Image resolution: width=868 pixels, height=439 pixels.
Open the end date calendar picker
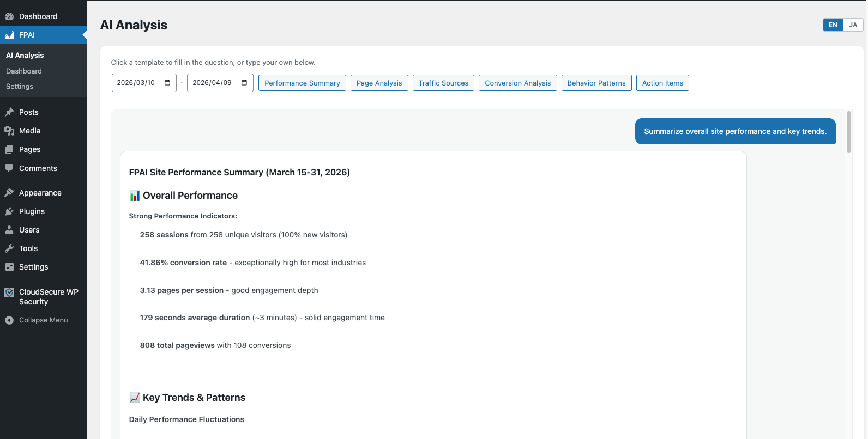244,83
